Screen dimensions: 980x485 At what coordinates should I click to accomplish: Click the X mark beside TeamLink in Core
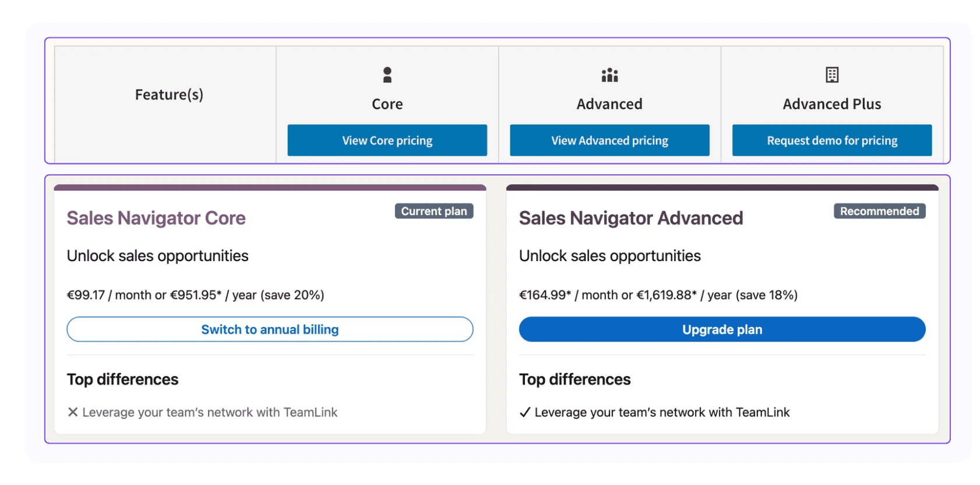[x=73, y=412]
